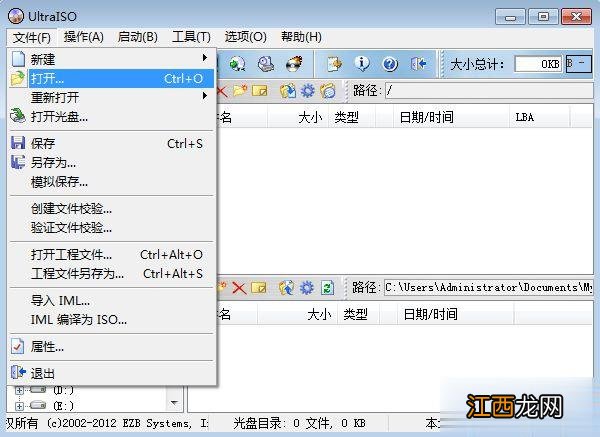This screenshot has width=600, height=437.
Task: Open the 帮助(H) menu
Action: pyautogui.click(x=301, y=37)
